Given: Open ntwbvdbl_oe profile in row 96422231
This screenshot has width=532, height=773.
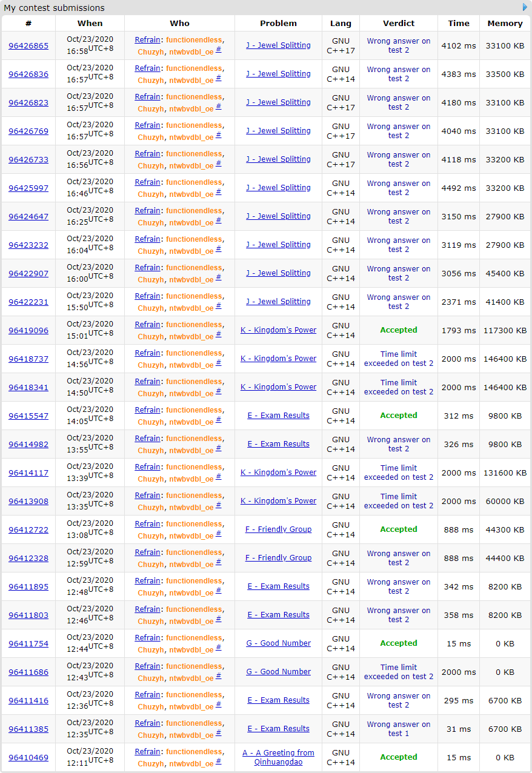Looking at the screenshot, I should pos(191,308).
